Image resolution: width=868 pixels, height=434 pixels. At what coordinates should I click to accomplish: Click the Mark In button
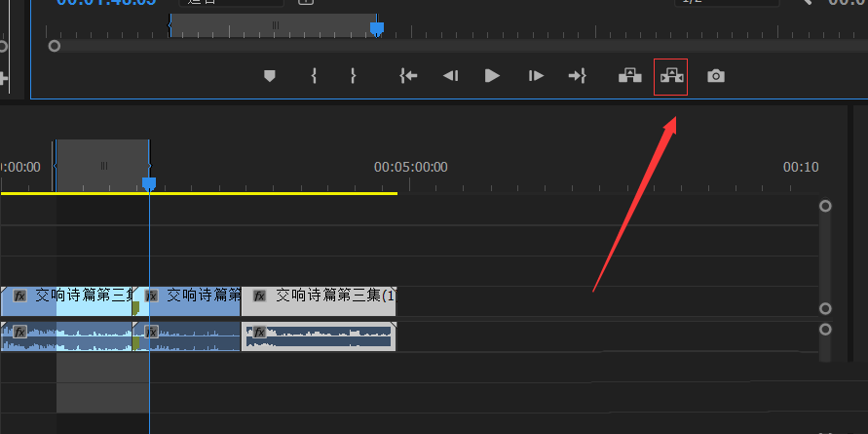click(x=314, y=76)
